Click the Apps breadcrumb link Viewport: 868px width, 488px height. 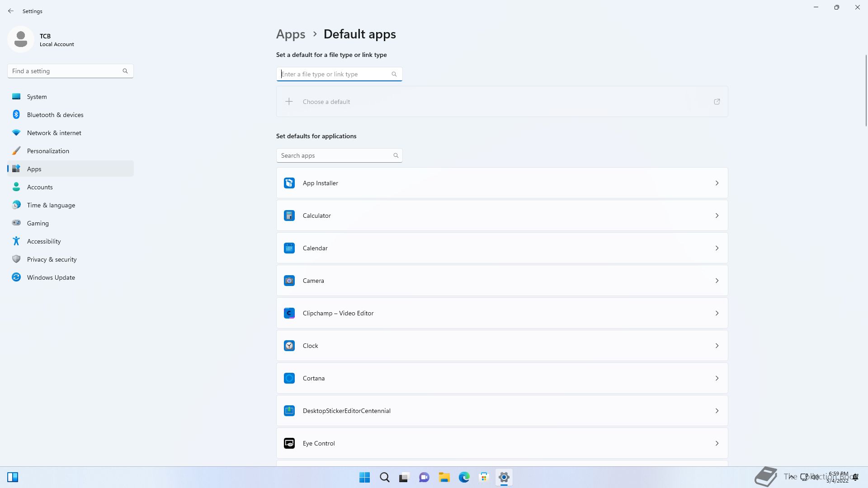coord(291,34)
